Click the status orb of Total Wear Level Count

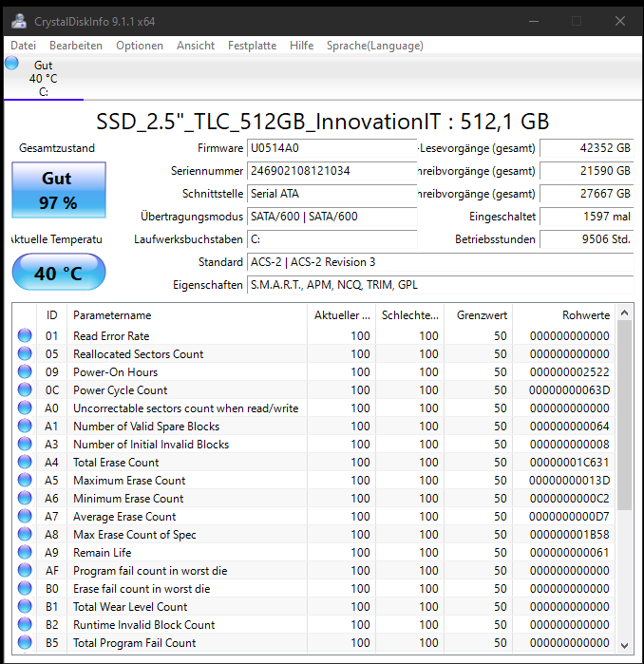click(x=25, y=606)
